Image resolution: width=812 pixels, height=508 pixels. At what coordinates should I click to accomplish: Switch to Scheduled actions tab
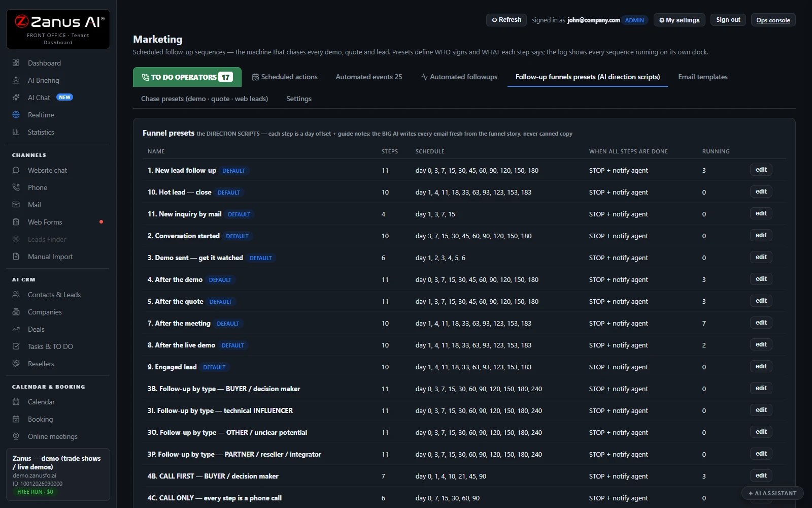pyautogui.click(x=285, y=77)
